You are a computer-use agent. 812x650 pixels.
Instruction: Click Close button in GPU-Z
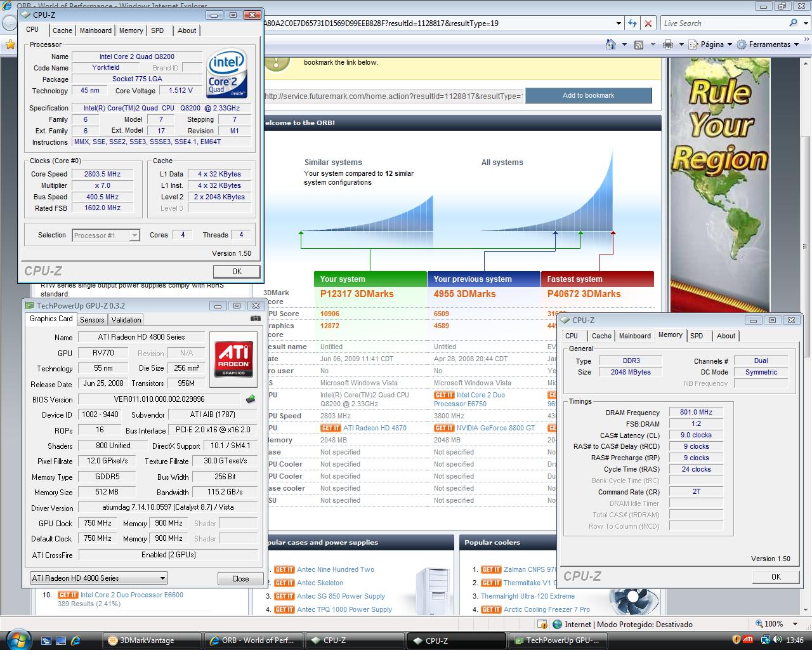(240, 578)
